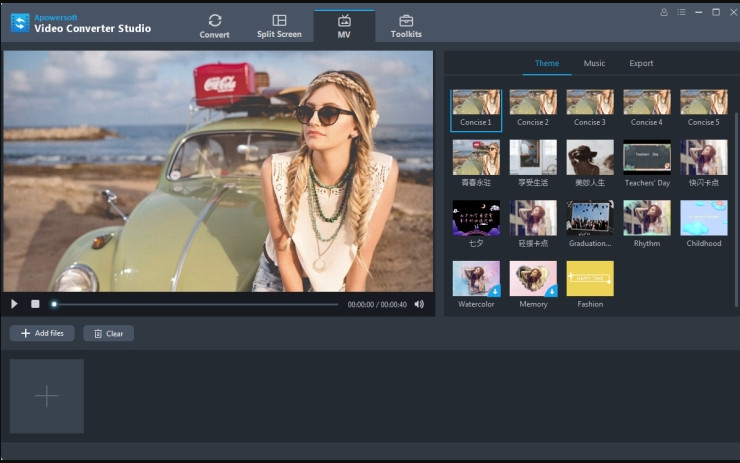
Task: Select the 轻缓卡点 theme beside 七夕
Action: click(533, 224)
